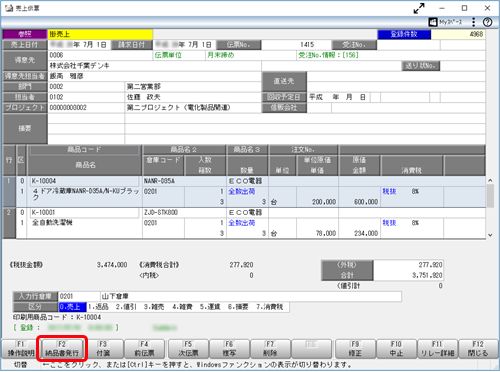Viewport: 500px width, 372px height.
Task: Click the 回収予定日 label
Action: tap(284, 97)
